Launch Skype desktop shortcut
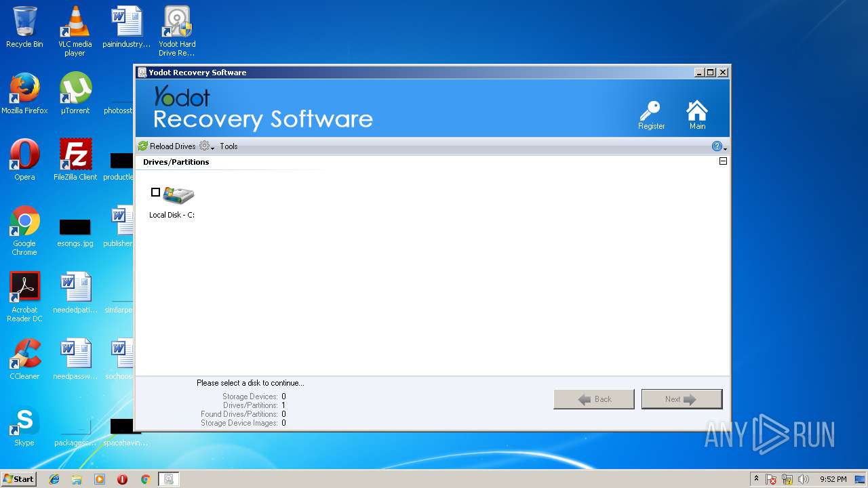Image resolution: width=868 pixels, height=488 pixels. click(x=24, y=426)
